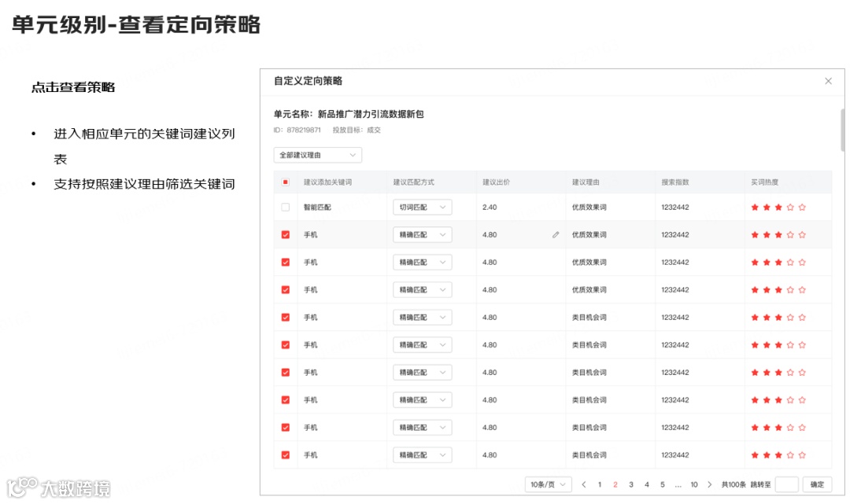Select current page 2 in pagination

tap(615, 484)
